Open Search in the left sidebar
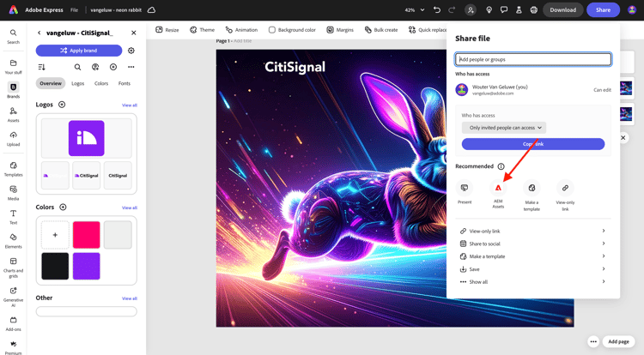Screen dimensions: 644x355 point(13,36)
